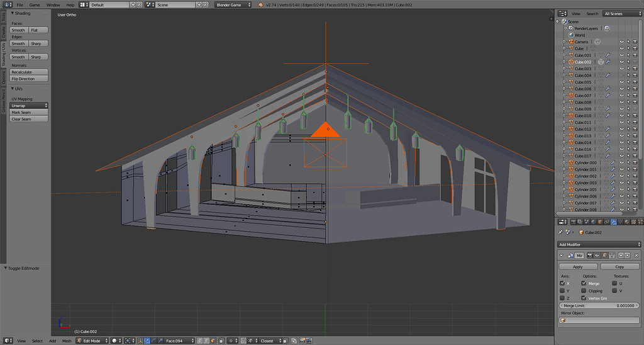Enable the Textures U checkbox
The width and height of the screenshot is (644, 345).
coord(614,283)
